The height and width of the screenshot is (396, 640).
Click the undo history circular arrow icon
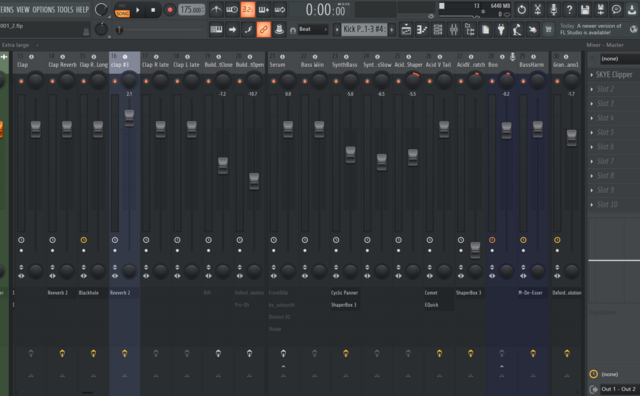click(522, 9)
